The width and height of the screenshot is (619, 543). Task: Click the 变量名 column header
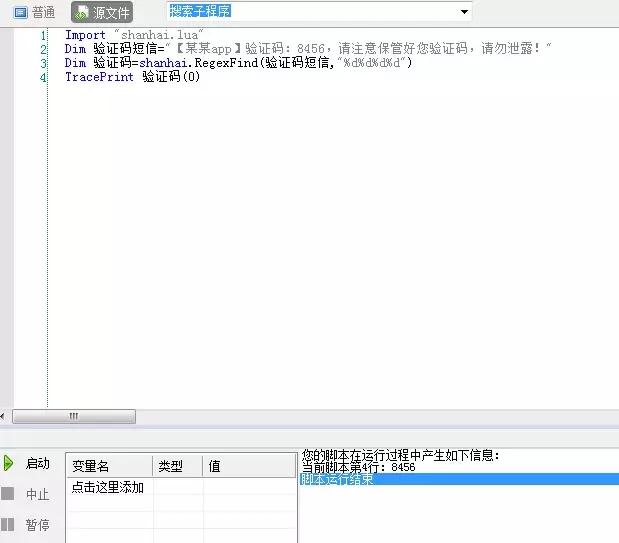coord(109,466)
